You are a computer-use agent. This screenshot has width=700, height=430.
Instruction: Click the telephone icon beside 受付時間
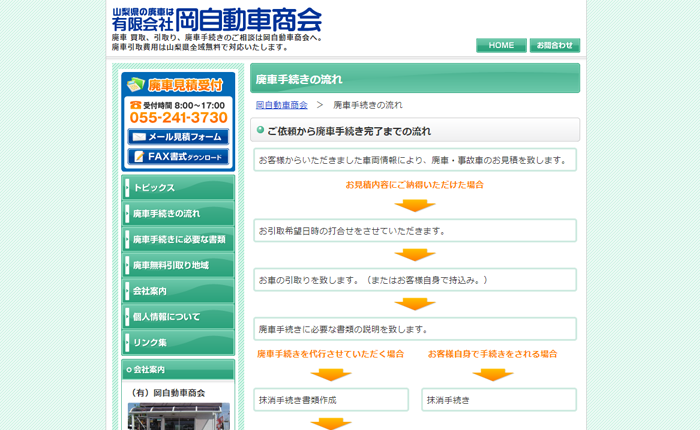135,105
